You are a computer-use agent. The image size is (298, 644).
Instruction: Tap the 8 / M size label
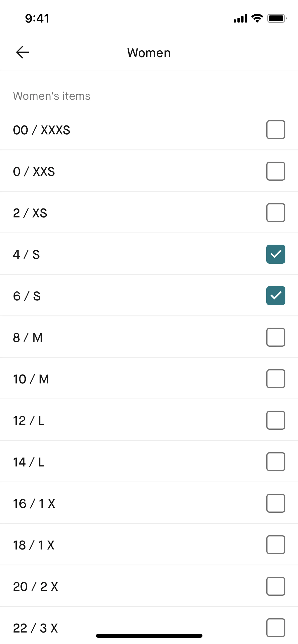(28, 338)
